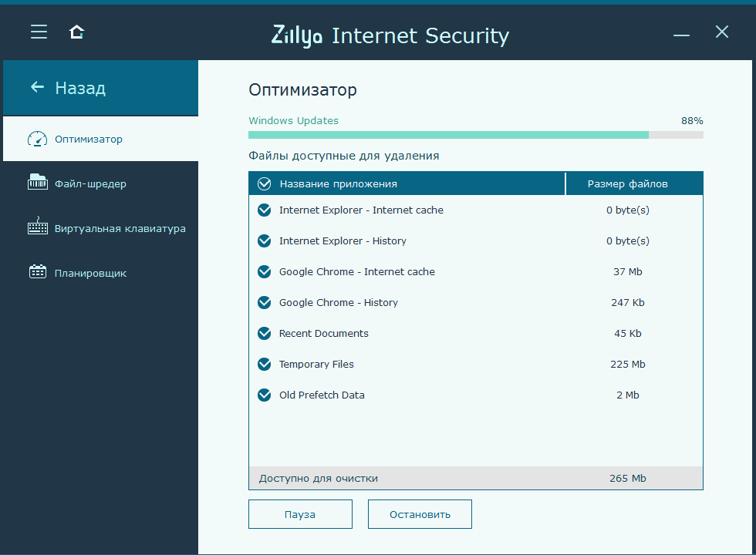Deselect the Temporary Files checkbox
The width and height of the screenshot is (756, 555).
(x=265, y=364)
